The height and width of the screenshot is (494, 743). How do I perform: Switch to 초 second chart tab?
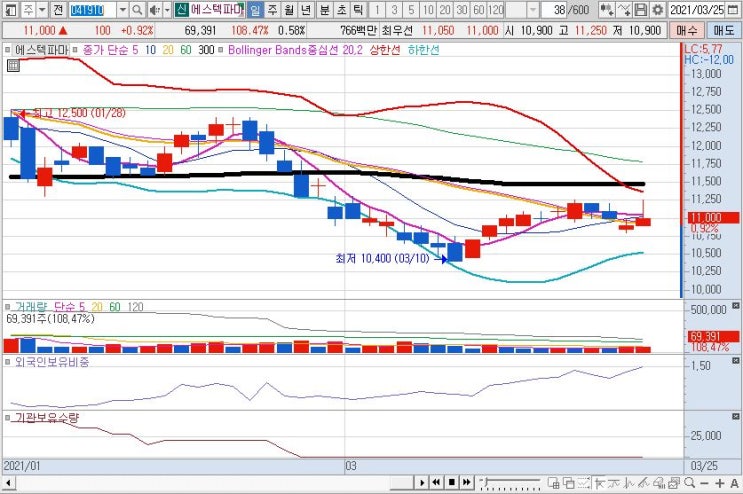tap(341, 9)
